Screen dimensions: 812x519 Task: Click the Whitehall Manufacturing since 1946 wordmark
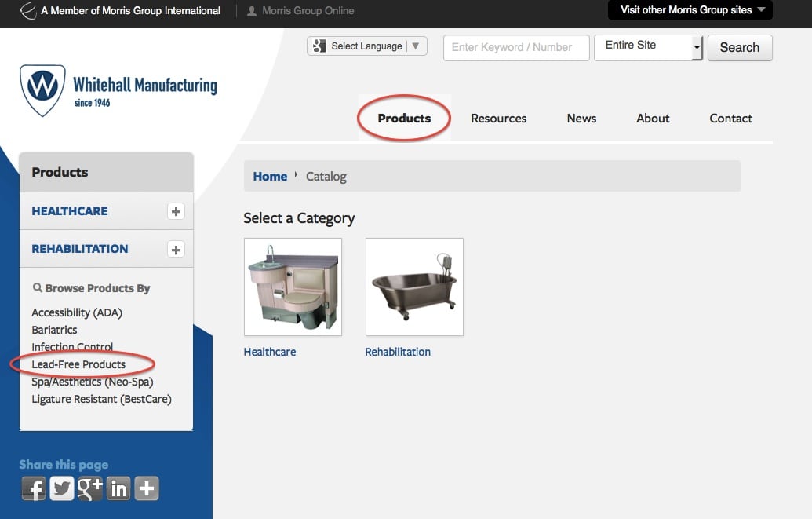coord(145,91)
